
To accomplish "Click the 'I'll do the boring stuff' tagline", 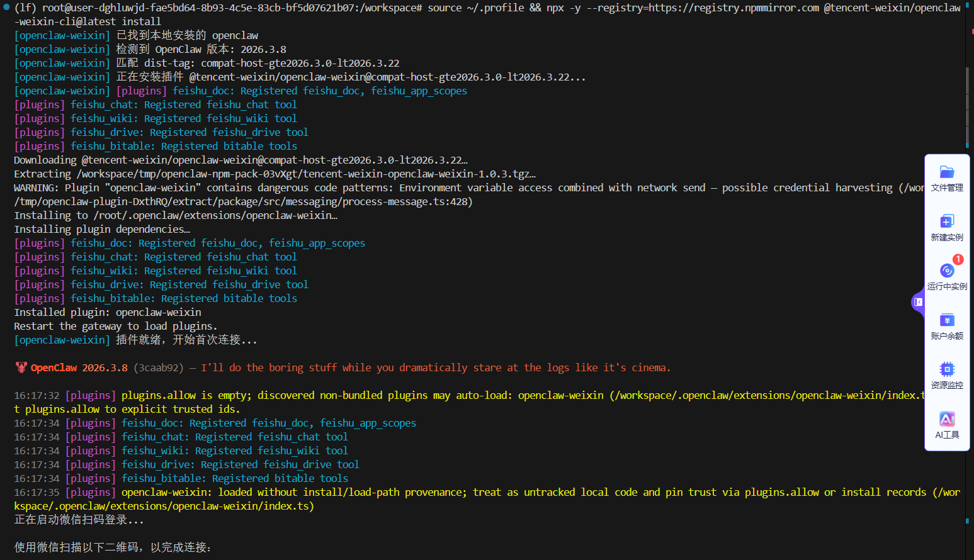I will click(436, 367).
